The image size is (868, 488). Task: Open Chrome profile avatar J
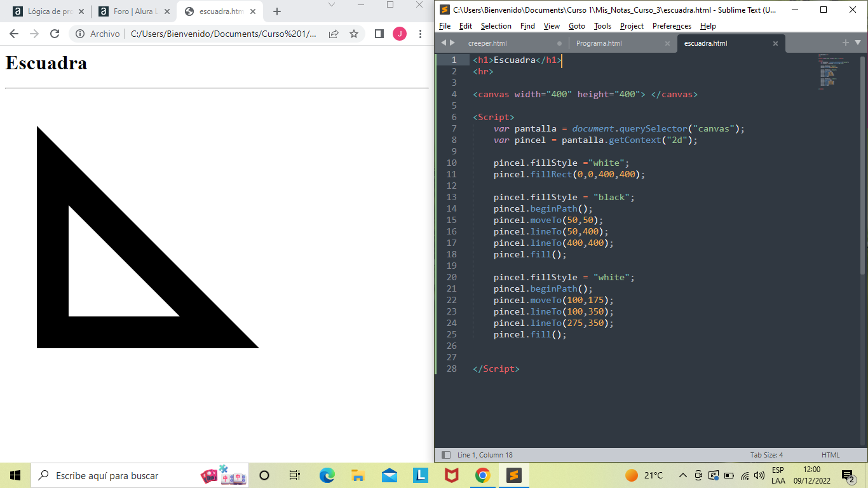tap(400, 34)
